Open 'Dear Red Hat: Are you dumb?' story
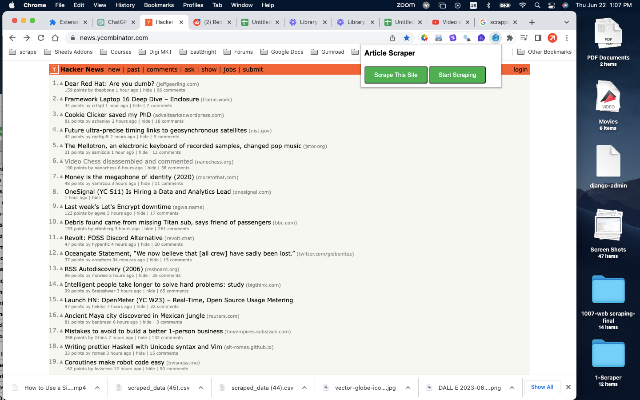This screenshot has height=400, width=640. [x=109, y=84]
